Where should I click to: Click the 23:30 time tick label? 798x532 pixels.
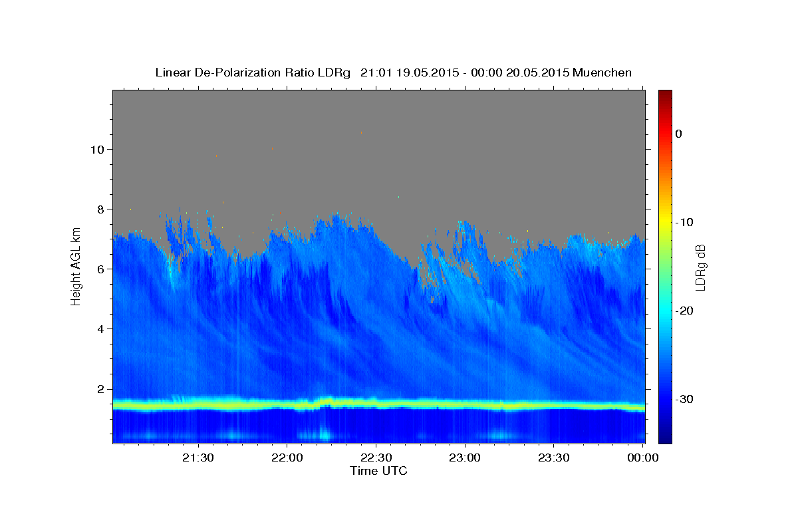[x=553, y=458]
